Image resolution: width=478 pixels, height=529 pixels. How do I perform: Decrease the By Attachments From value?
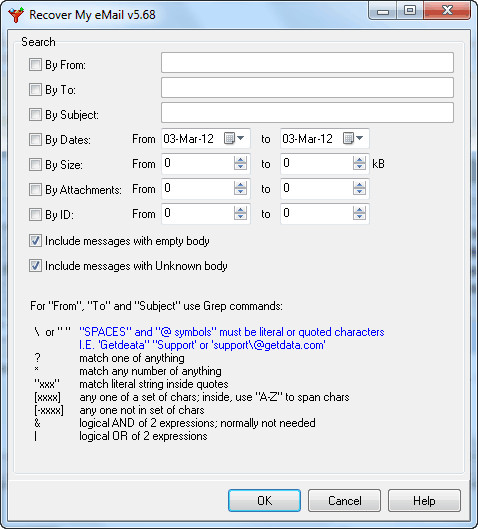coord(240,192)
